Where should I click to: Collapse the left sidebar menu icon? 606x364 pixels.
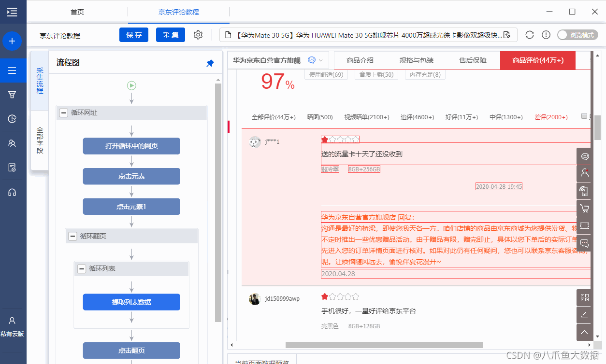[x=12, y=12]
